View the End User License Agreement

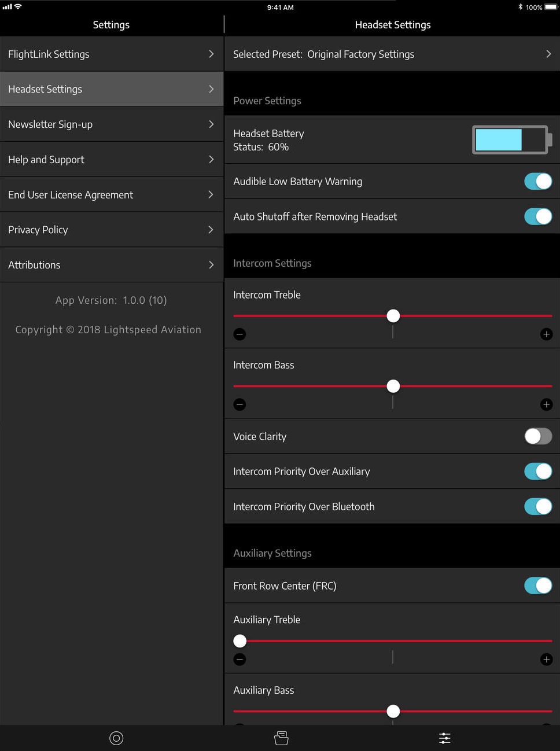(x=111, y=195)
